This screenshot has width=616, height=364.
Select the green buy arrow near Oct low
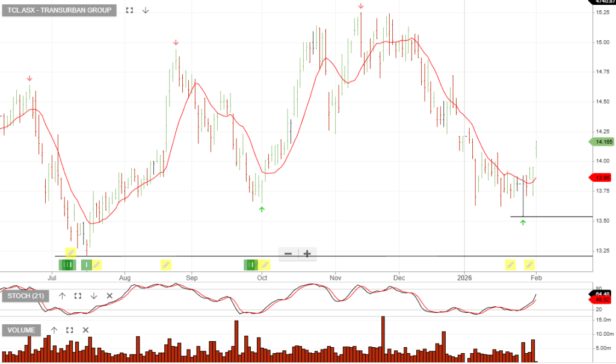[262, 209]
